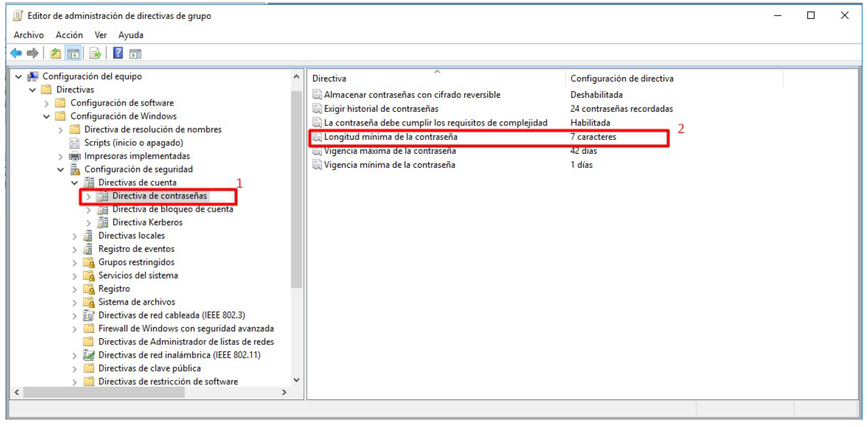Click the blue Back arrow in toolbar
Screen dimensions: 868x427
(16, 54)
